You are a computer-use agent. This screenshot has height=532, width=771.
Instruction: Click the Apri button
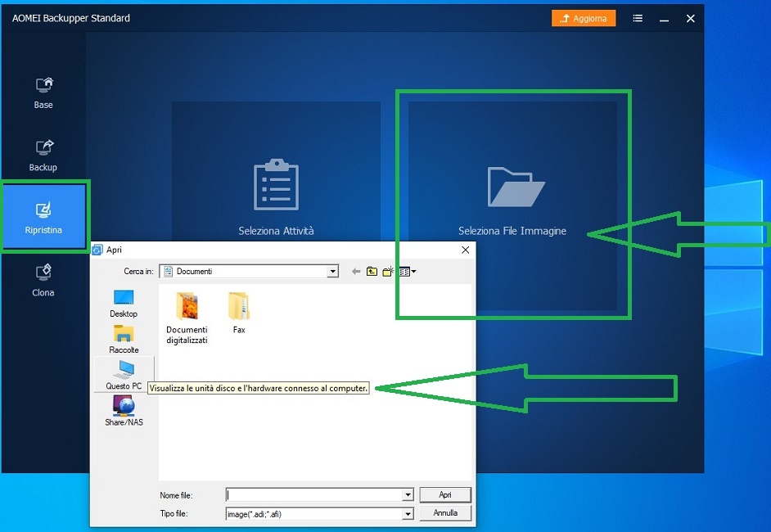coord(445,494)
